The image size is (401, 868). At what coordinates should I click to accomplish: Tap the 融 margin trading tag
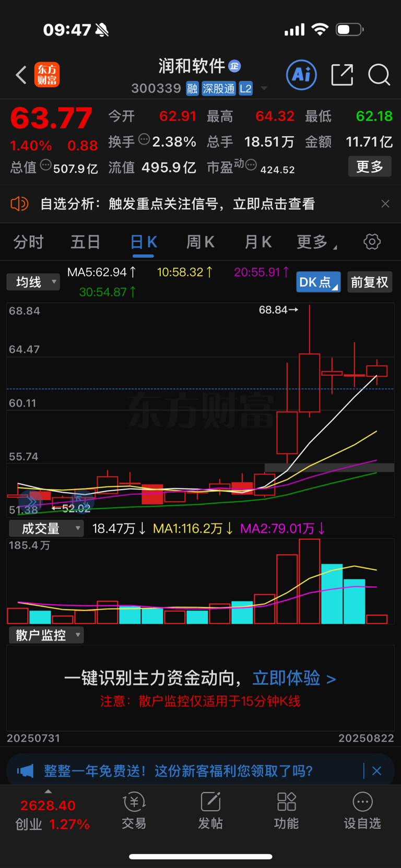[x=192, y=89]
